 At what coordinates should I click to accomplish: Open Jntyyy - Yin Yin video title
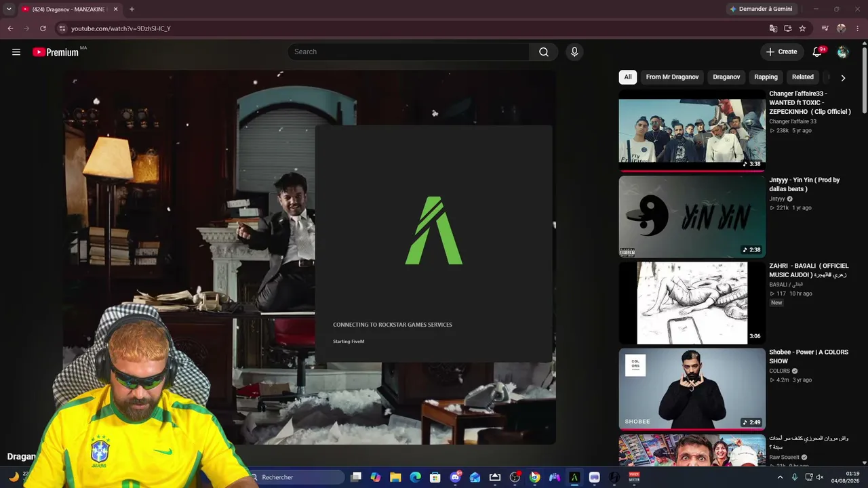point(804,184)
